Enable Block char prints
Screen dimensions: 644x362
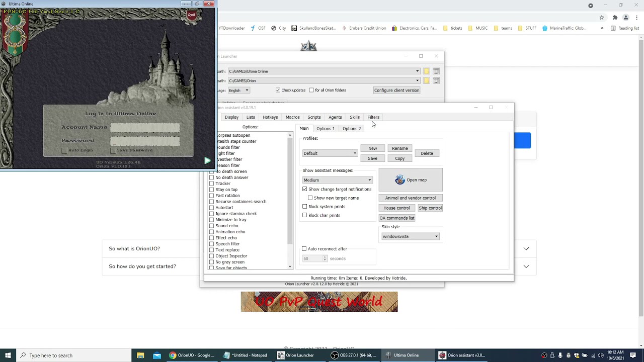tap(305, 215)
